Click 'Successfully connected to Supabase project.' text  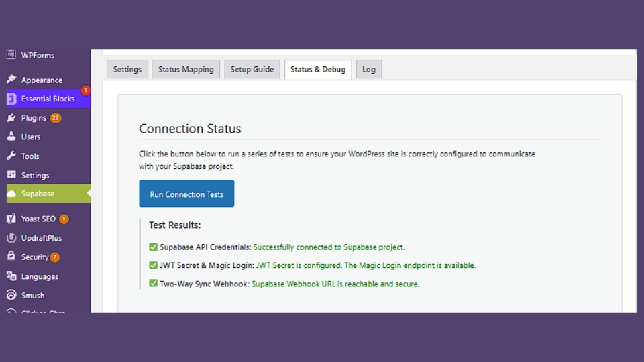click(329, 247)
